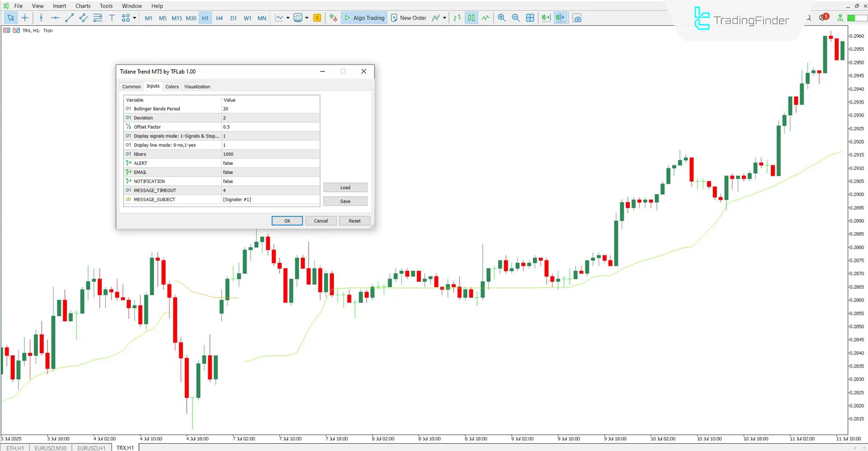
Task: Capture a chart screenshot with the camera icon
Action: point(577,18)
